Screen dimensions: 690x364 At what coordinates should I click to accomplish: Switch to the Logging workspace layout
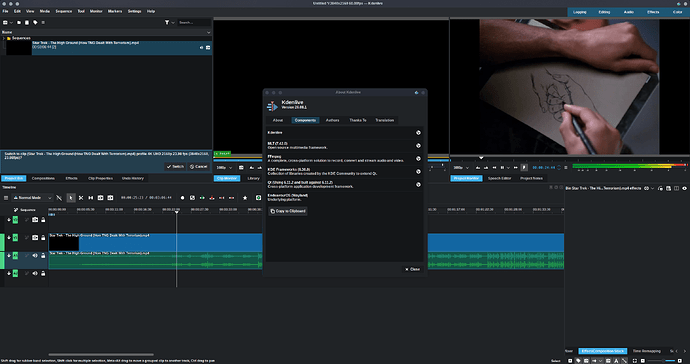point(580,12)
